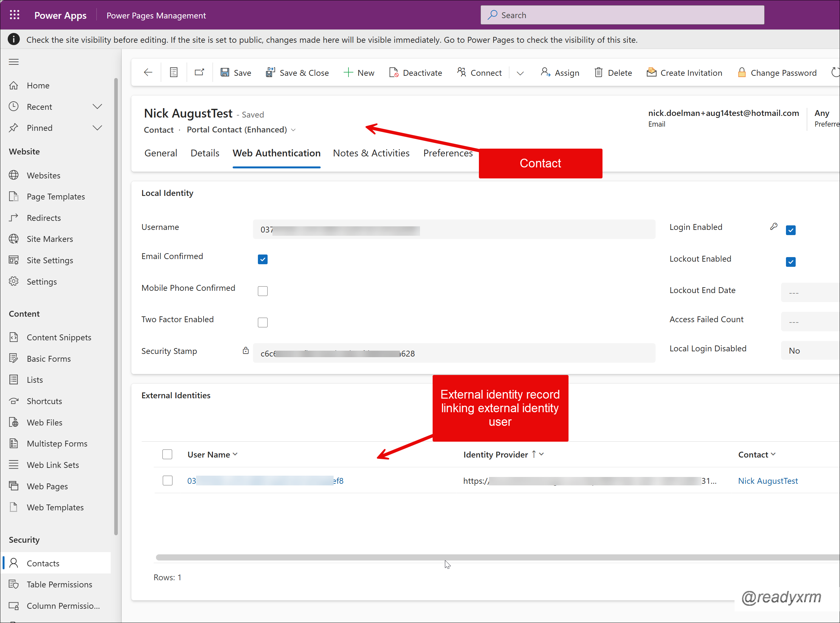Open the Nick AugustTest contact link
This screenshot has width=840, height=623.
pyautogui.click(x=768, y=481)
